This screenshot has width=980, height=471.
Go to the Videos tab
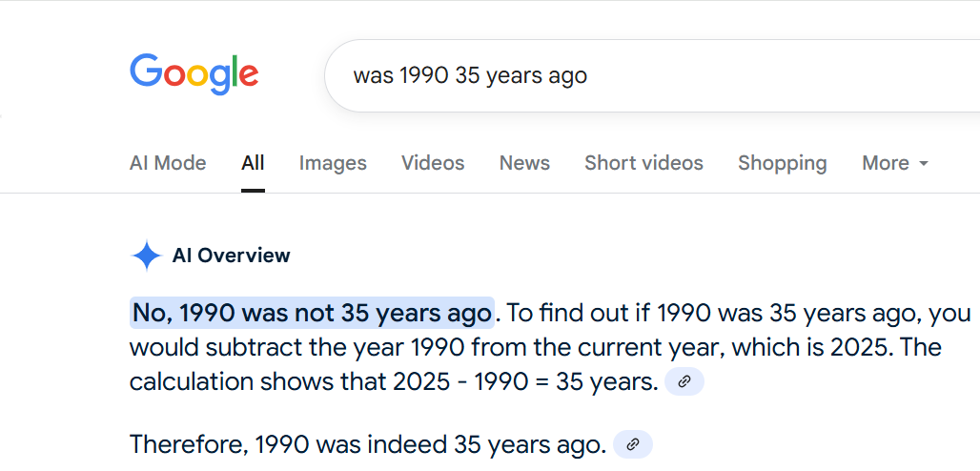(x=433, y=163)
